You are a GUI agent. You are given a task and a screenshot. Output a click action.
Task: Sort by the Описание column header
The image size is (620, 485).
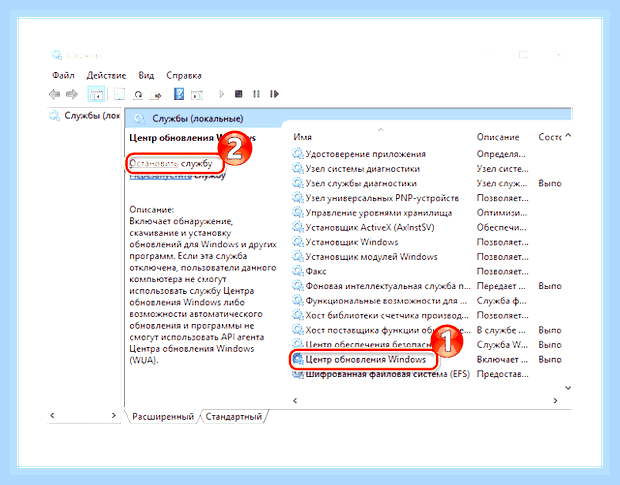coord(498,137)
